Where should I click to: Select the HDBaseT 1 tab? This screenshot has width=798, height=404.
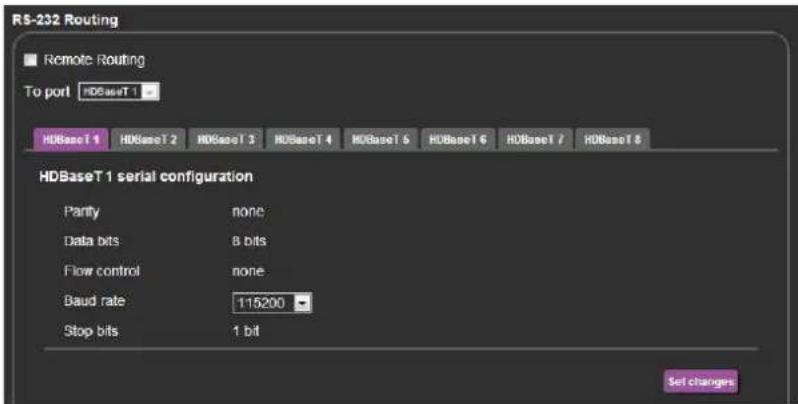[71, 139]
